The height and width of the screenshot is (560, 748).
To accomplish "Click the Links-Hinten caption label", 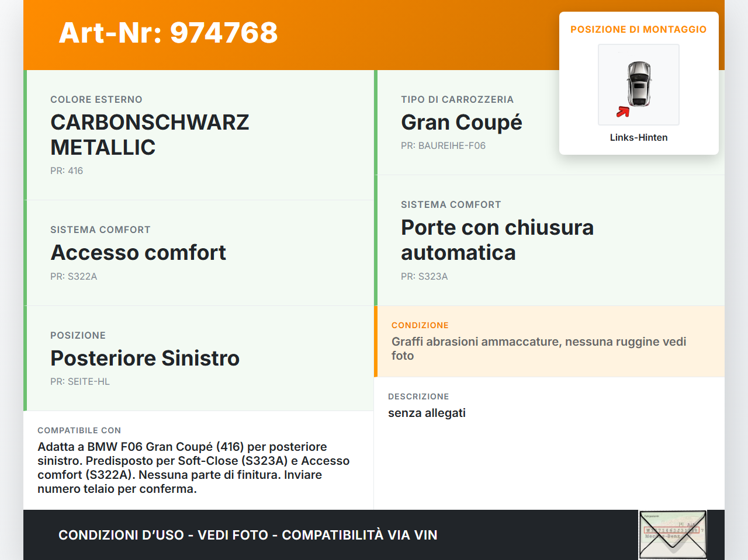I will coord(639,137).
